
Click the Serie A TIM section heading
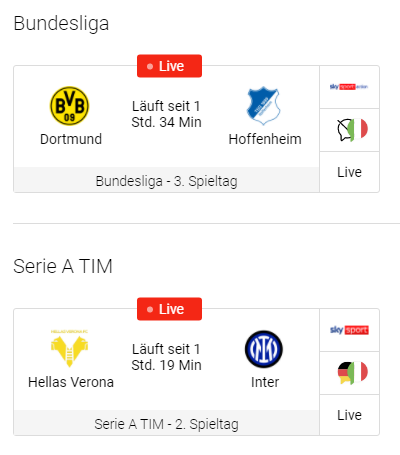click(x=63, y=266)
